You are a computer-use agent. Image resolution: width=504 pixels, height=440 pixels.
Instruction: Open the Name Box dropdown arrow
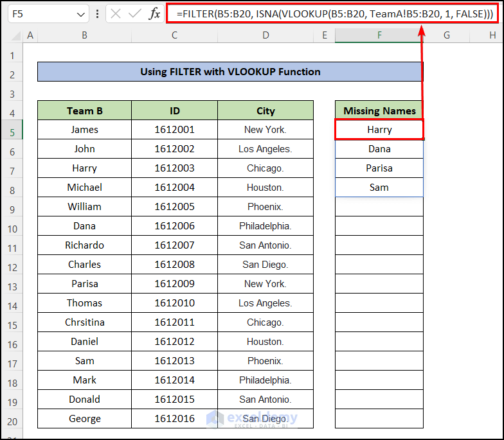[x=81, y=14]
